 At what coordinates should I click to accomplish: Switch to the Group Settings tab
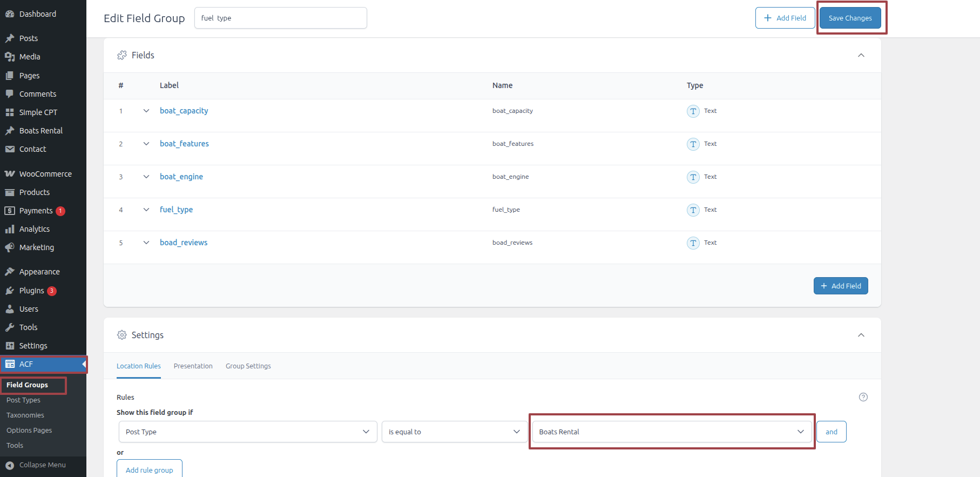tap(248, 366)
